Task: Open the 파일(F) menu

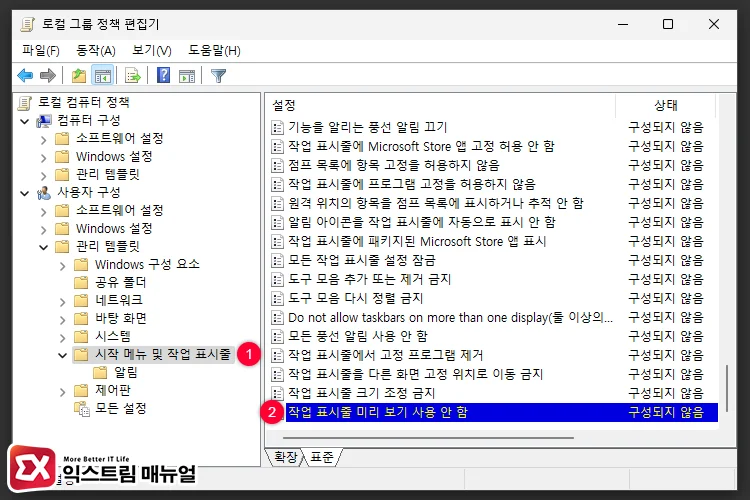Action: pos(41,50)
